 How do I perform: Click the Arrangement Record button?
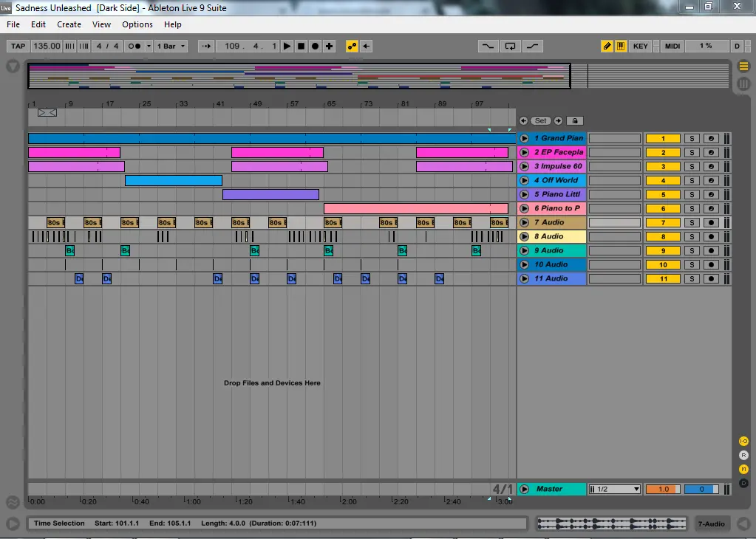tap(316, 46)
